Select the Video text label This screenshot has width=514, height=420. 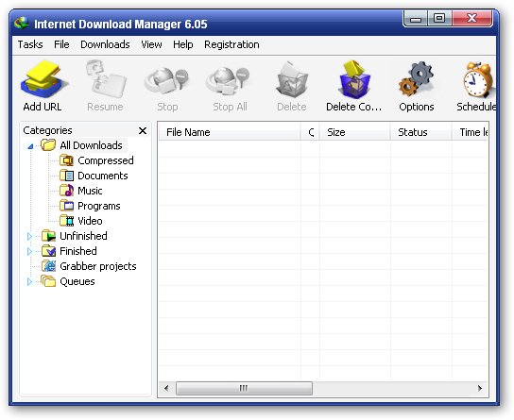[x=90, y=221]
